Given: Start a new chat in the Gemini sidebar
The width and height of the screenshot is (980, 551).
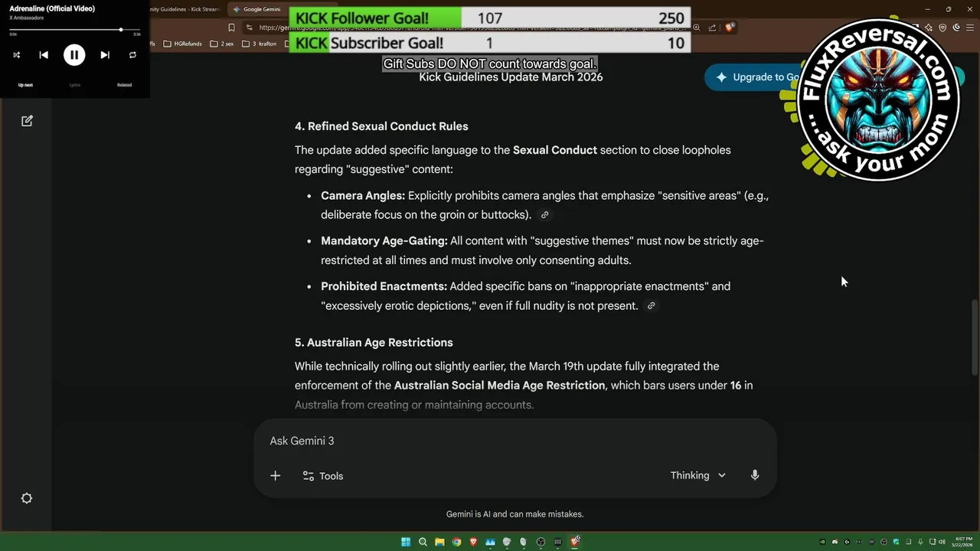Looking at the screenshot, I should 27,121.
